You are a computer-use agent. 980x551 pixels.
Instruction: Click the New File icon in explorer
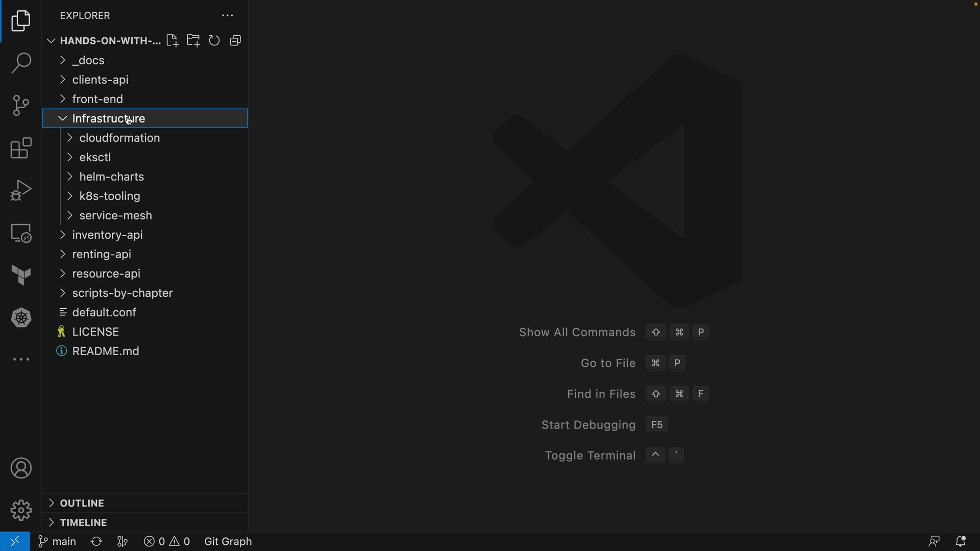(x=172, y=41)
